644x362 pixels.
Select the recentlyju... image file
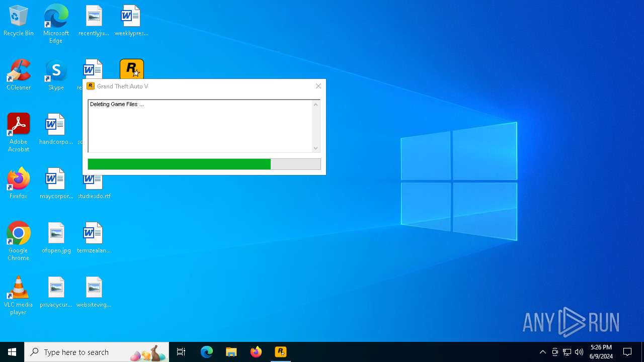[94, 21]
